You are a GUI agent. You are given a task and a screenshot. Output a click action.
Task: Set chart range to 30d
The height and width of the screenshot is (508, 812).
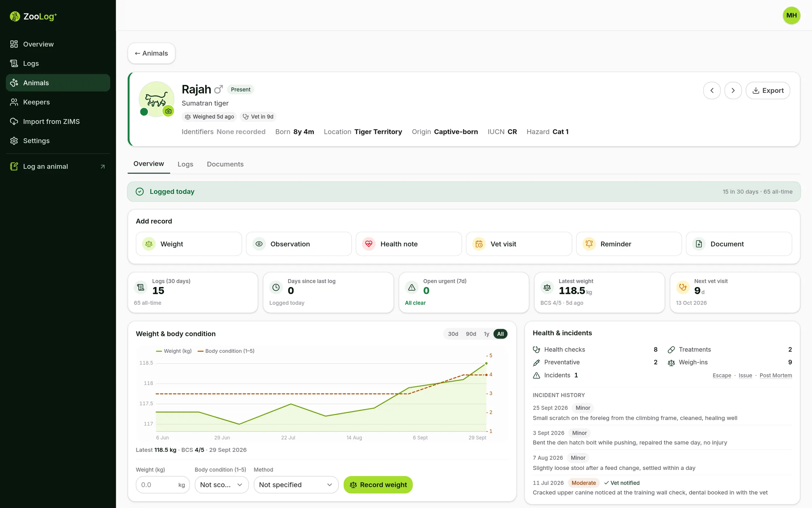pyautogui.click(x=453, y=334)
